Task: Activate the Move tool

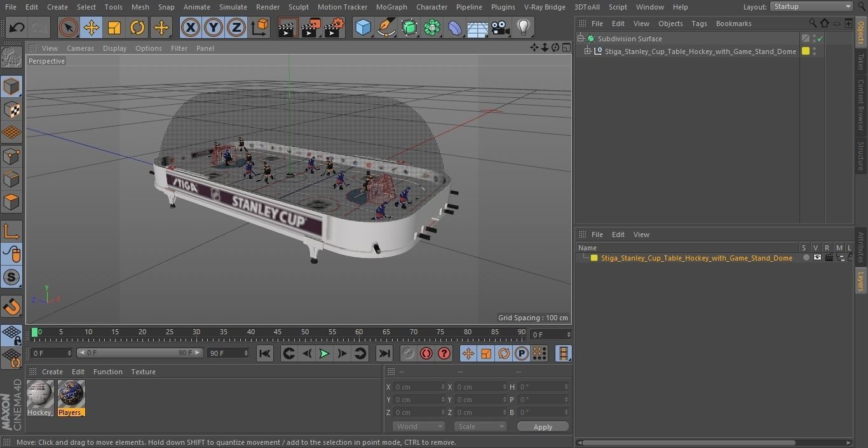Action: coord(92,28)
